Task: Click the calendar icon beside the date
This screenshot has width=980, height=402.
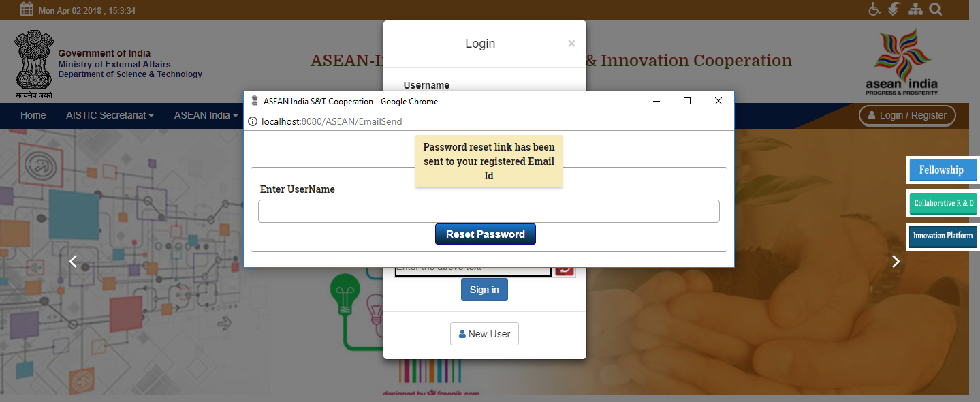Action: pos(27,10)
